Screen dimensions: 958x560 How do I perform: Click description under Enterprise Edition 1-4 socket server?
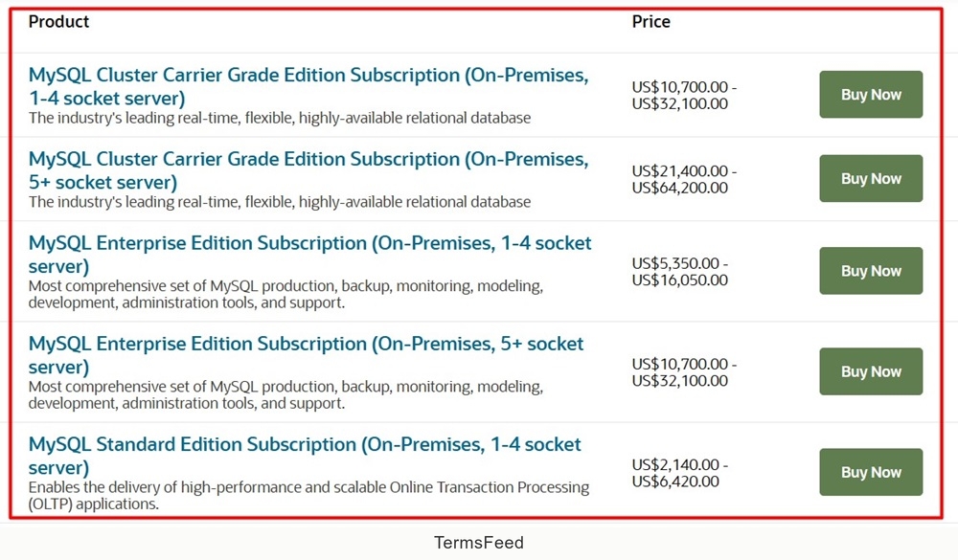click(285, 295)
